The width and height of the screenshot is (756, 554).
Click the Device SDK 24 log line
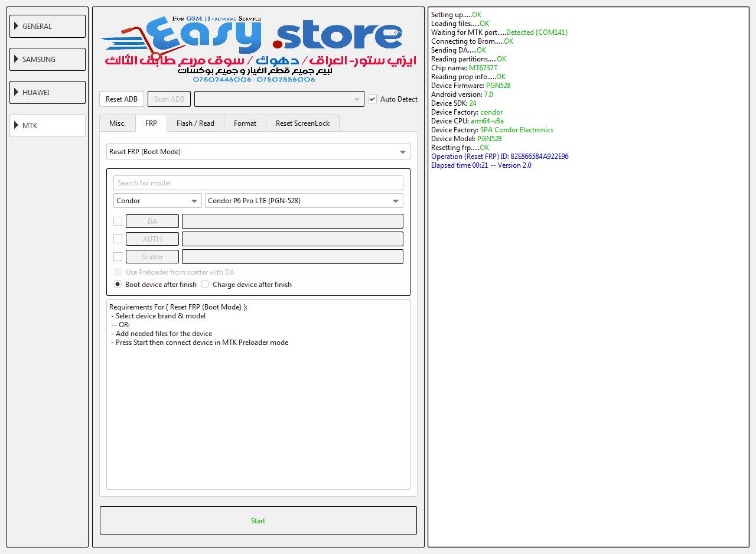[454, 103]
